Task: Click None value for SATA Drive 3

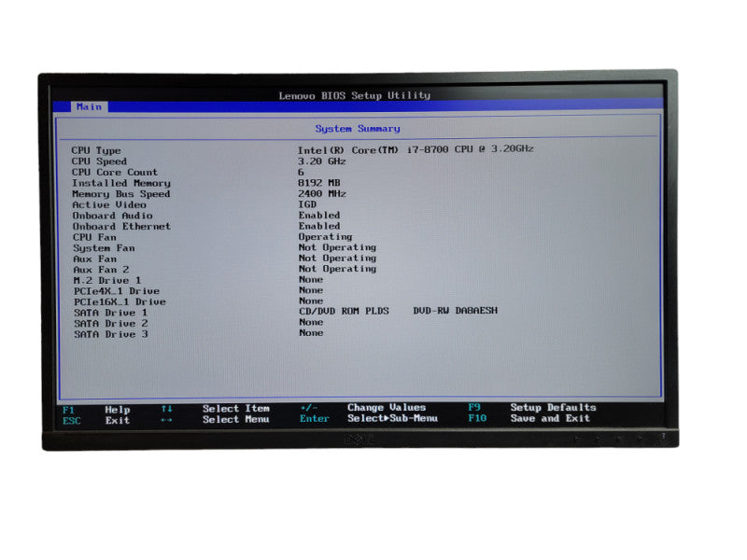Action: point(311,333)
